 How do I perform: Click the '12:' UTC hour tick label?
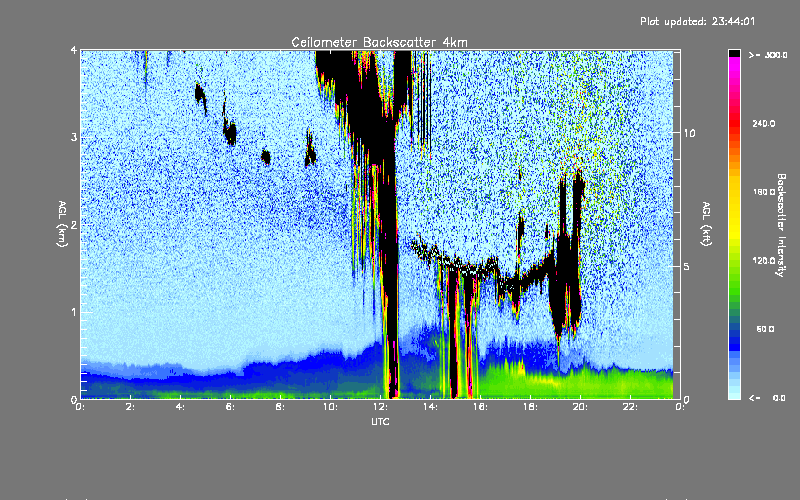(x=380, y=407)
